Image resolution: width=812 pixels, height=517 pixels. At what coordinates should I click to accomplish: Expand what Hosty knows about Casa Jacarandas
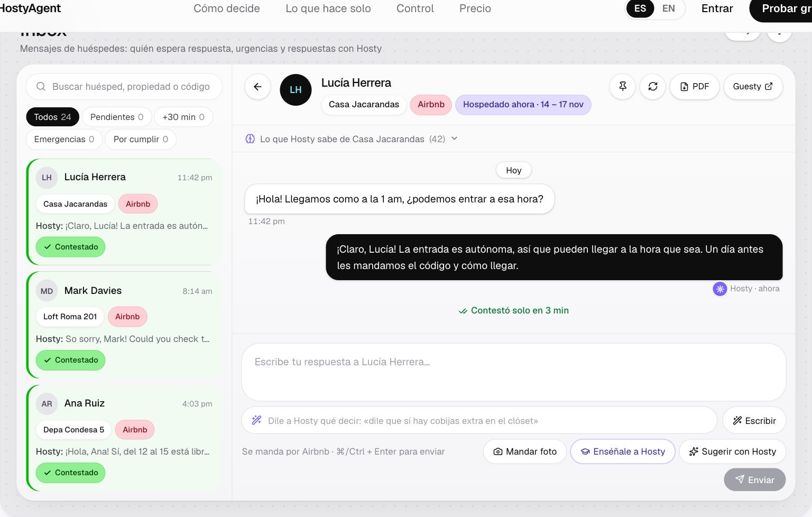(352, 139)
